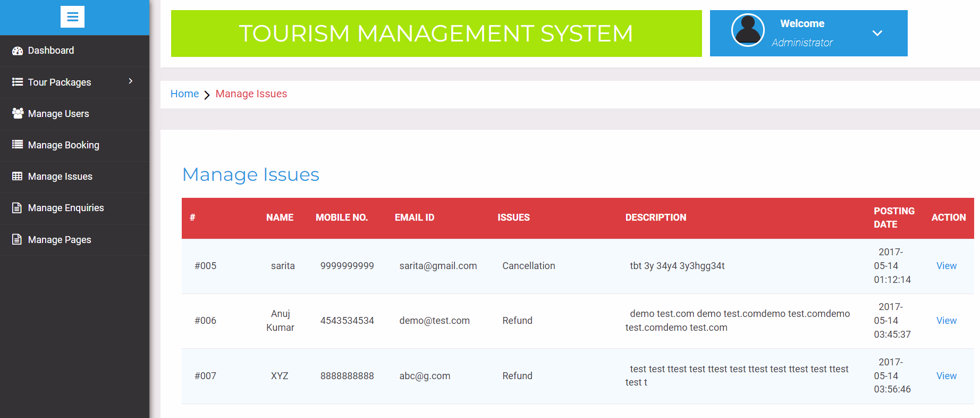
Task: Click email abc@g.com
Action: pos(425,376)
